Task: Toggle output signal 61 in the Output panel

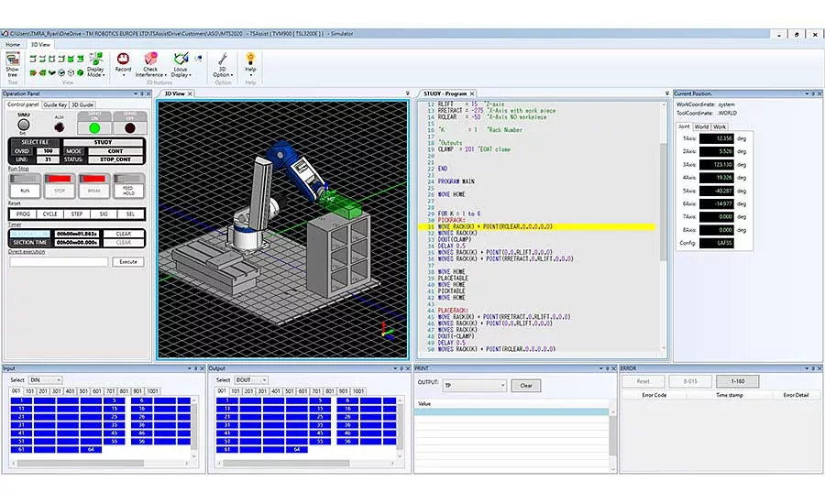Action: [227, 449]
